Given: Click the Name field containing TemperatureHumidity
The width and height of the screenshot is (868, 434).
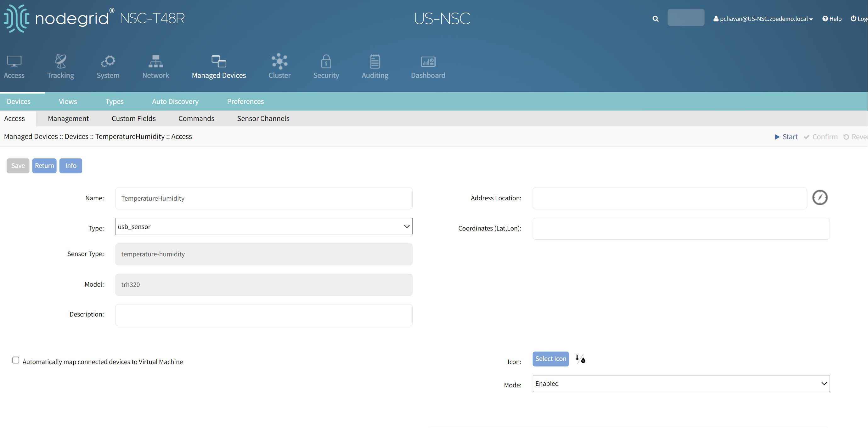Looking at the screenshot, I should 264,198.
